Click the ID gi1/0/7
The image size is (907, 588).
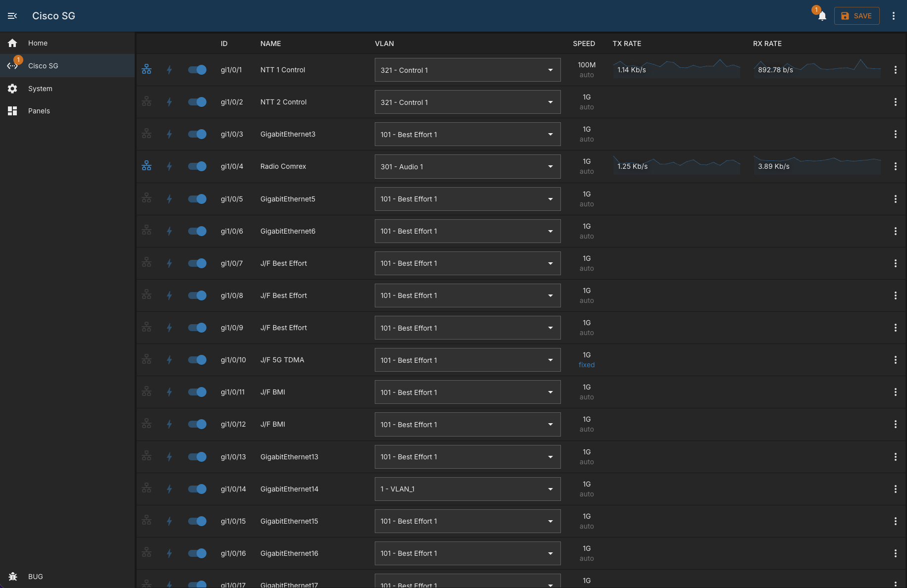point(232,263)
